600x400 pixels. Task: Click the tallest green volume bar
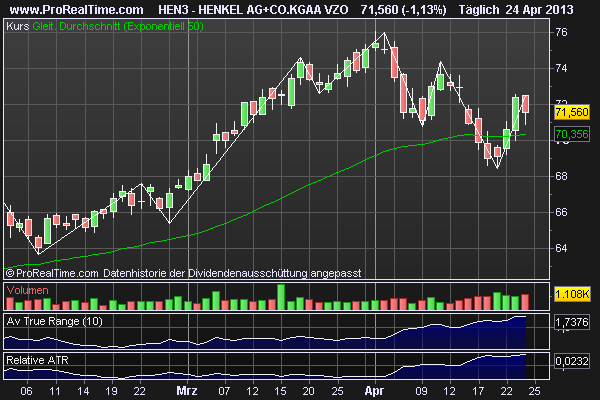click(x=281, y=297)
